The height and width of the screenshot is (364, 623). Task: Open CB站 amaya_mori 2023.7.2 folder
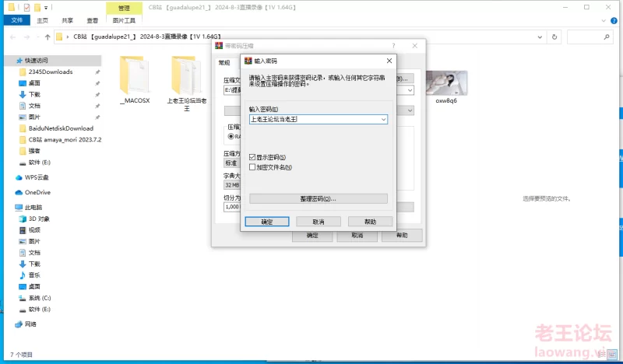[x=65, y=140]
